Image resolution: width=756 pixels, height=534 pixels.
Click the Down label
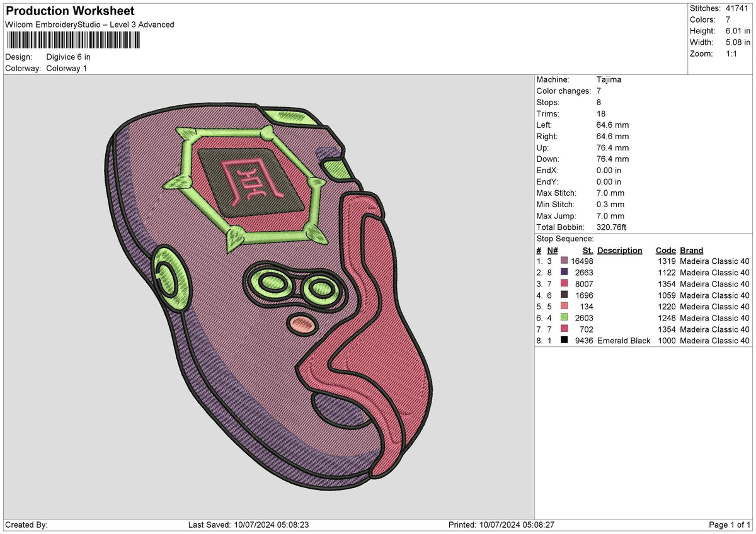point(547,159)
